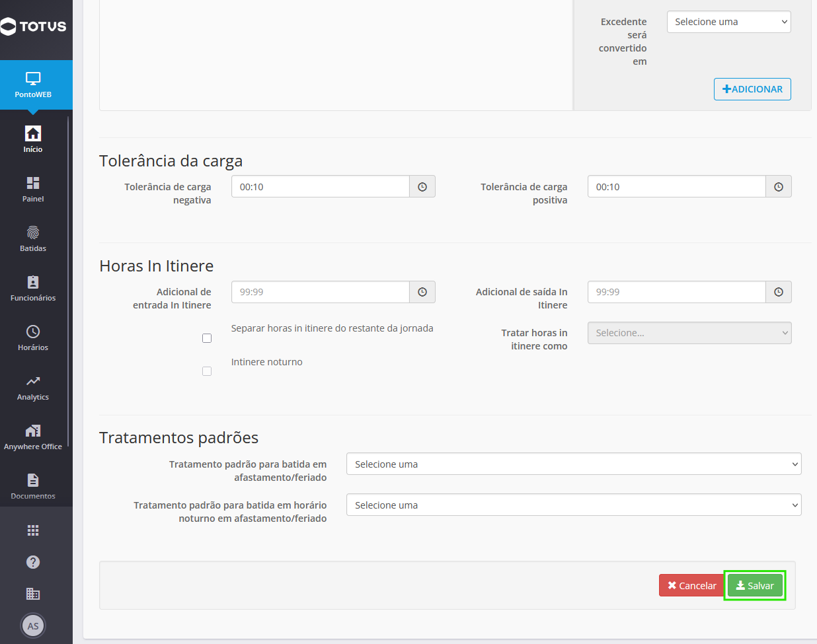Select the PontoWEB module tab
Screen dimensions: 817x644
(33, 85)
